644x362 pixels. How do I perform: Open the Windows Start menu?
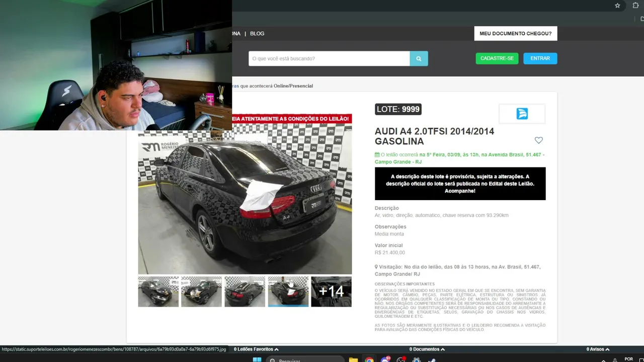click(x=257, y=359)
